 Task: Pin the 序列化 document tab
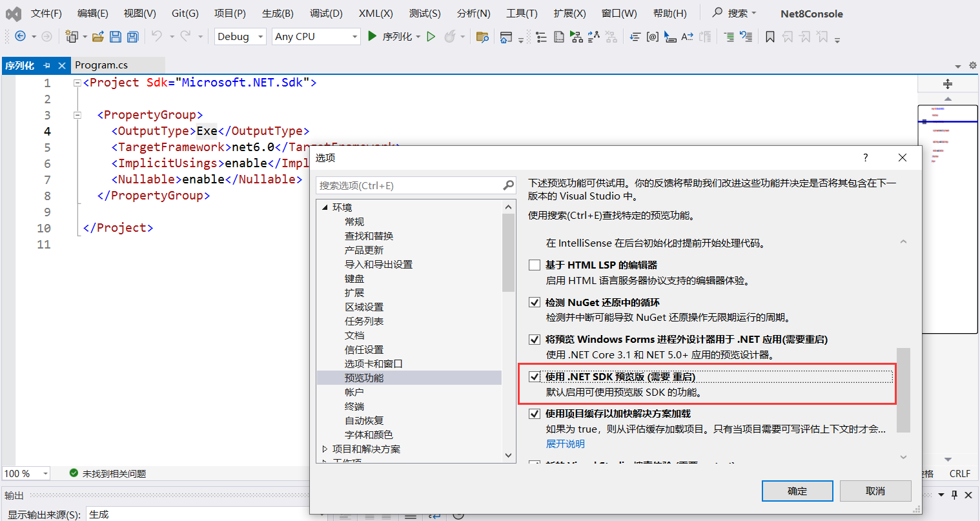[46, 65]
